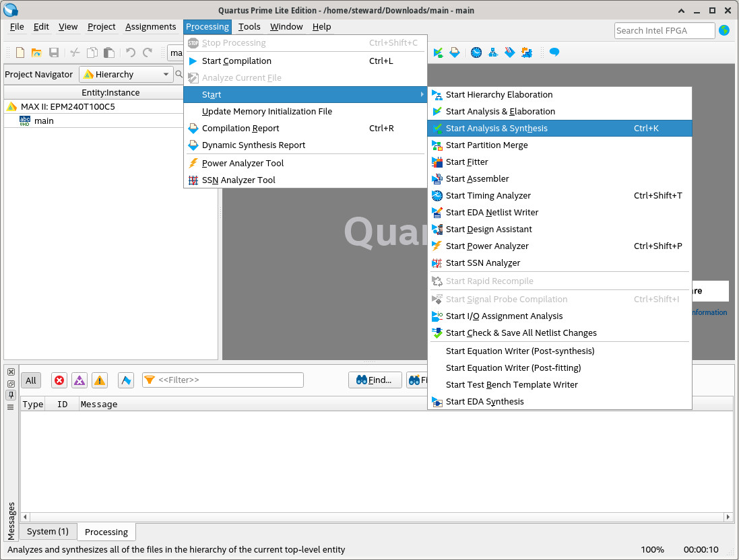739x560 pixels.
Task: Click the green check analysis toolbar icon
Action: (x=439, y=53)
